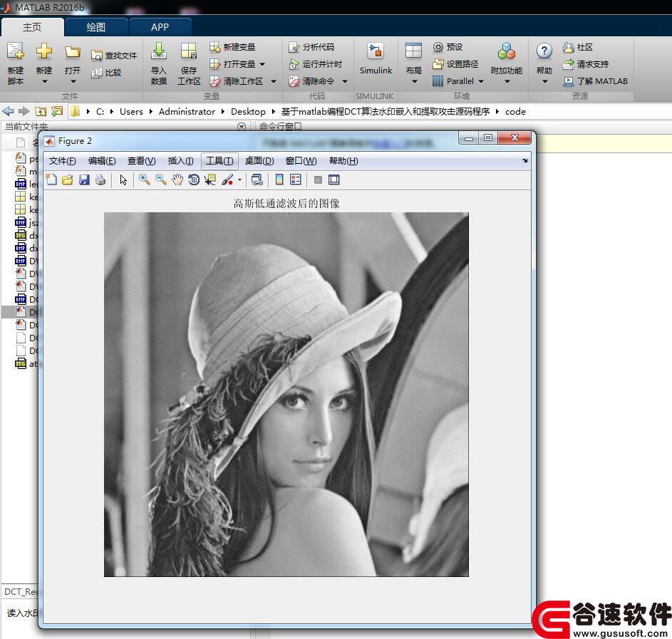
Task: Click the yellow plus New (新建) icon
Action: coord(44,51)
